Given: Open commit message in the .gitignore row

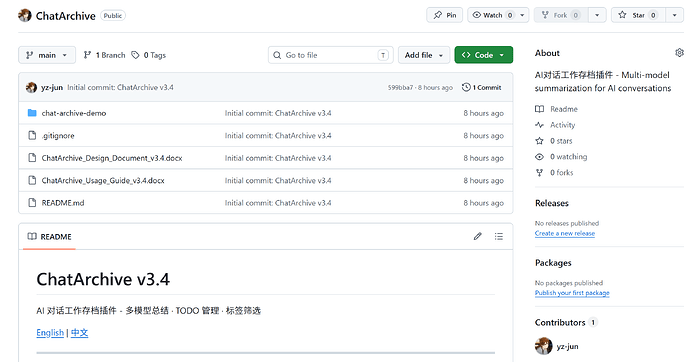Looking at the screenshot, I should (x=278, y=135).
